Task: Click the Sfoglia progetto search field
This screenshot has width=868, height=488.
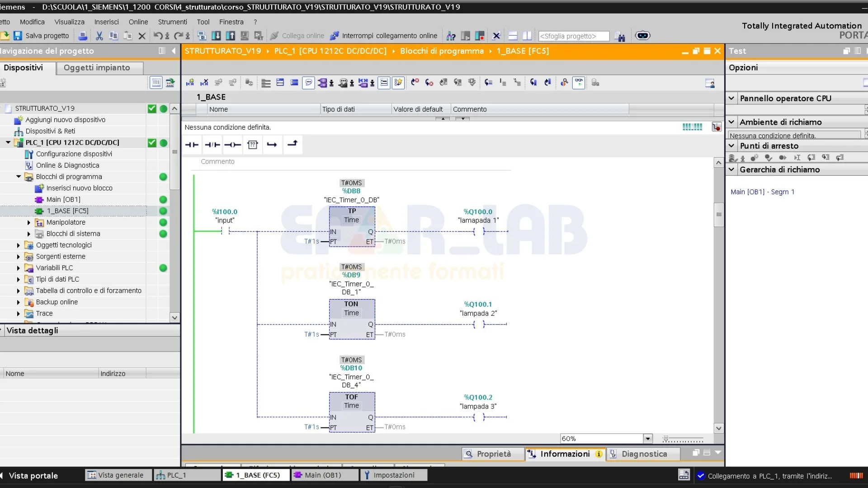Action: (573, 36)
